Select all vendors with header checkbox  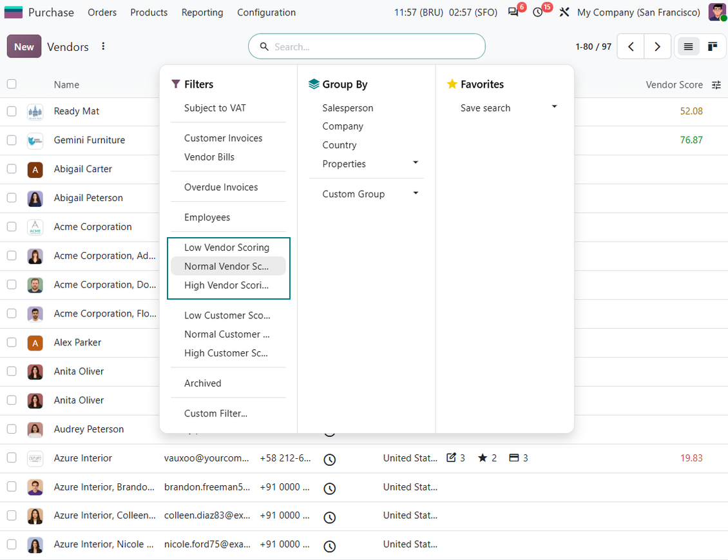pyautogui.click(x=12, y=84)
